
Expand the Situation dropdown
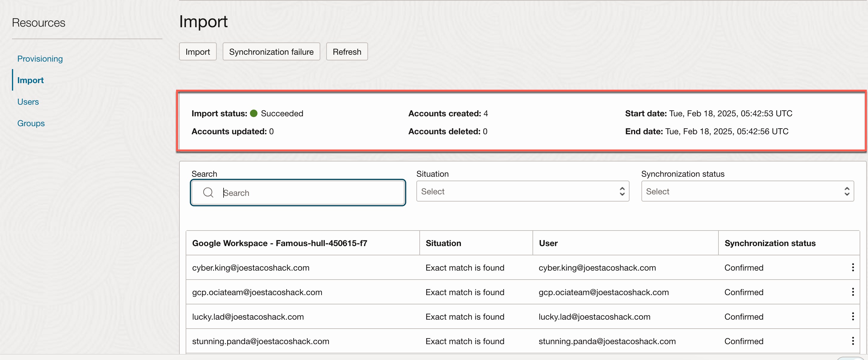click(522, 191)
